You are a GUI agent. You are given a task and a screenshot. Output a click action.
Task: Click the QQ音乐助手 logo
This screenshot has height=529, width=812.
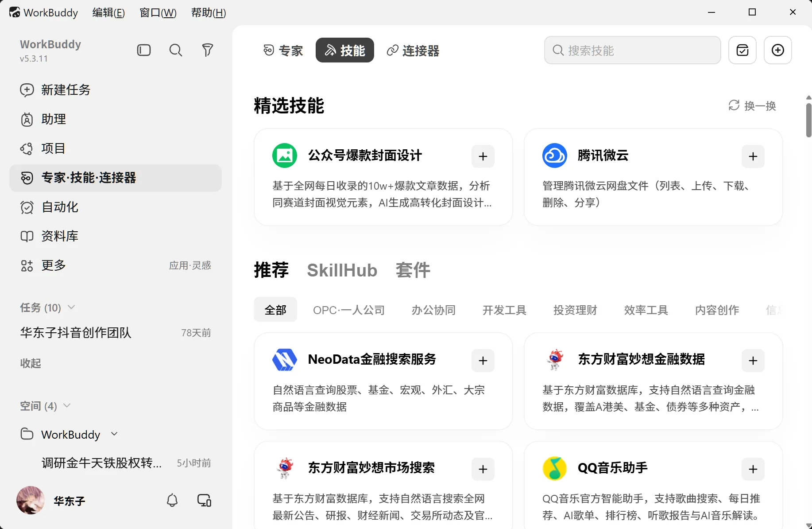click(x=555, y=468)
